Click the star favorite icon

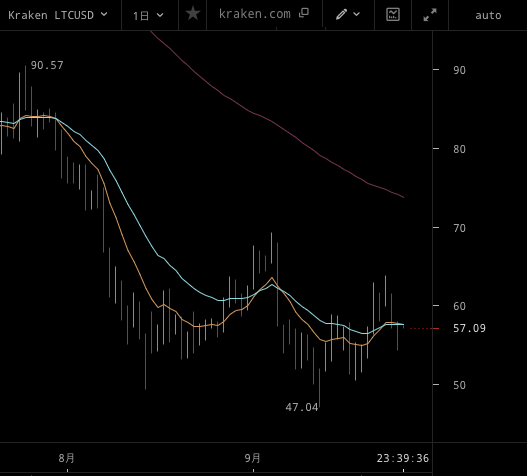click(193, 14)
